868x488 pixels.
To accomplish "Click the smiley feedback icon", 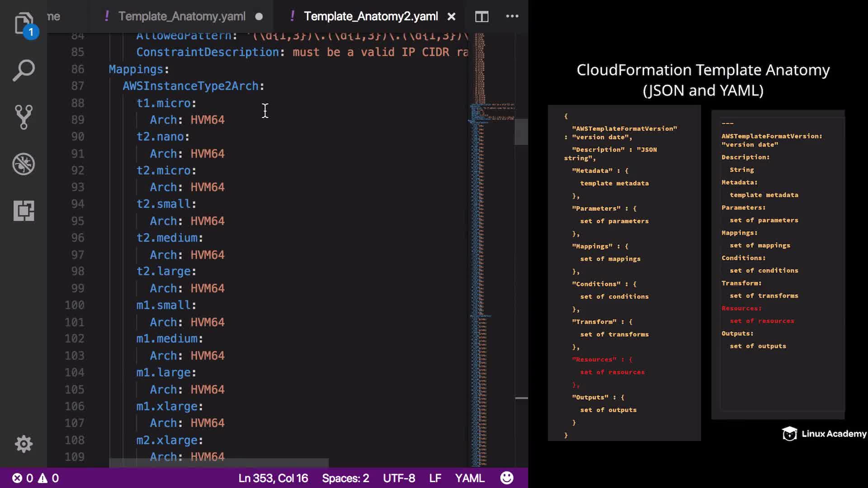I will tap(507, 478).
